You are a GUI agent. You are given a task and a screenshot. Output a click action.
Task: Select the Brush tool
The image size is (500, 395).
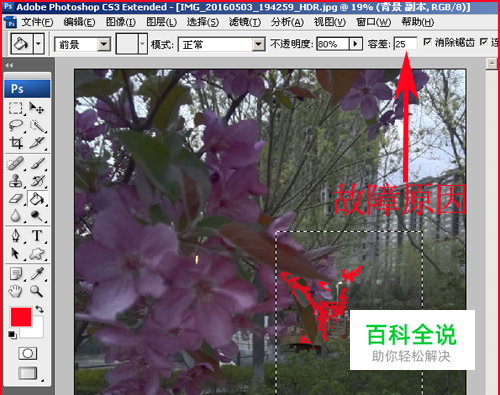(x=37, y=163)
